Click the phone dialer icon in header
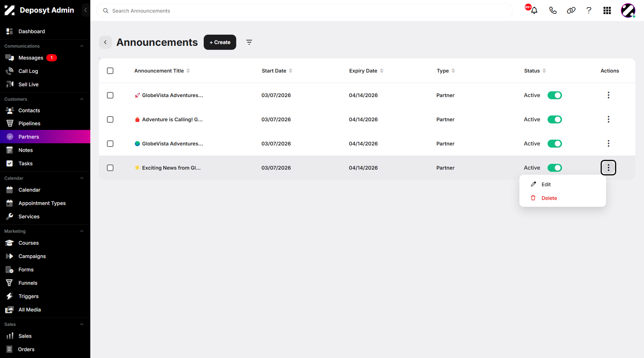Viewport: 644px width, 358px height. point(553,10)
